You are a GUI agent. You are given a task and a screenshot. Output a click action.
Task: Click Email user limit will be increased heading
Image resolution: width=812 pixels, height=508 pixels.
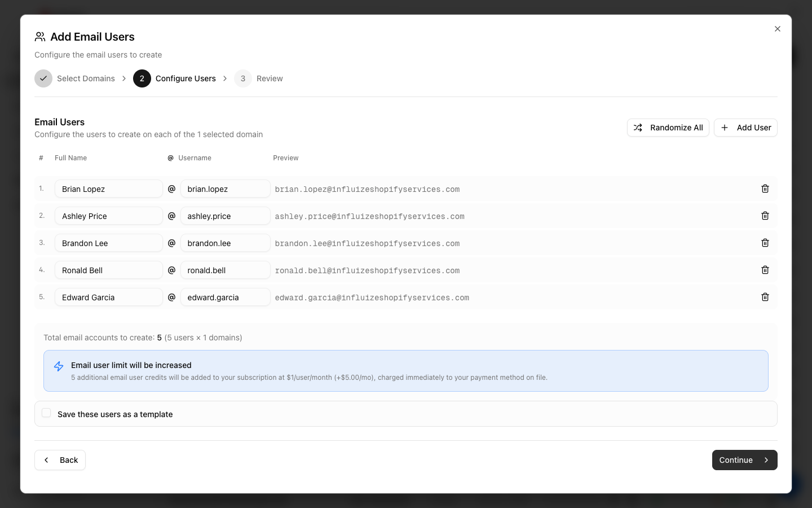[x=131, y=365]
